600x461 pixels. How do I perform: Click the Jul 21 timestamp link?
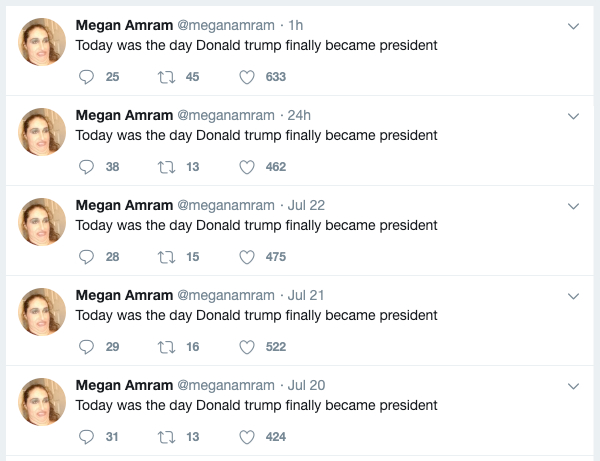click(x=305, y=295)
